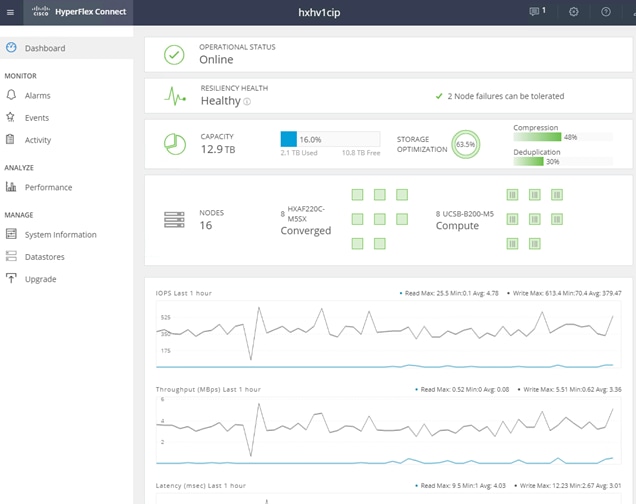Click the IOPS Read Max legend text
The image size is (636, 504).
(451, 293)
